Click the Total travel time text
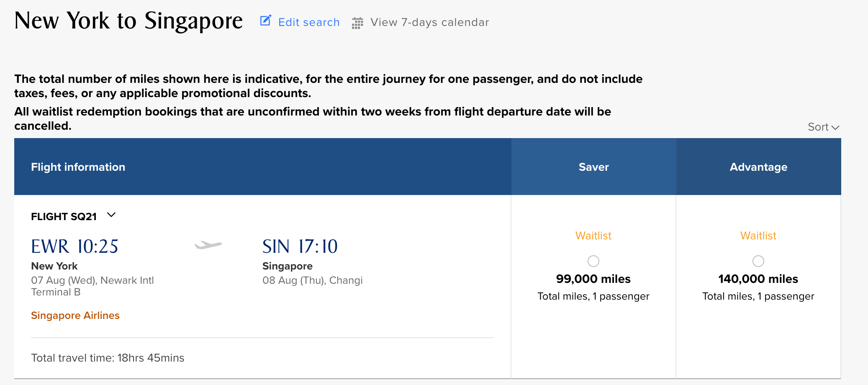The width and height of the screenshot is (868, 385). tap(108, 358)
